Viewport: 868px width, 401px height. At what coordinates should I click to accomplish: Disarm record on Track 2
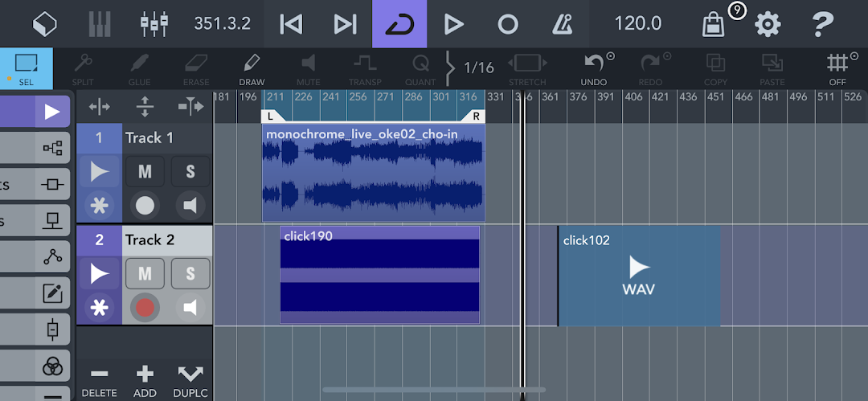pos(145,308)
